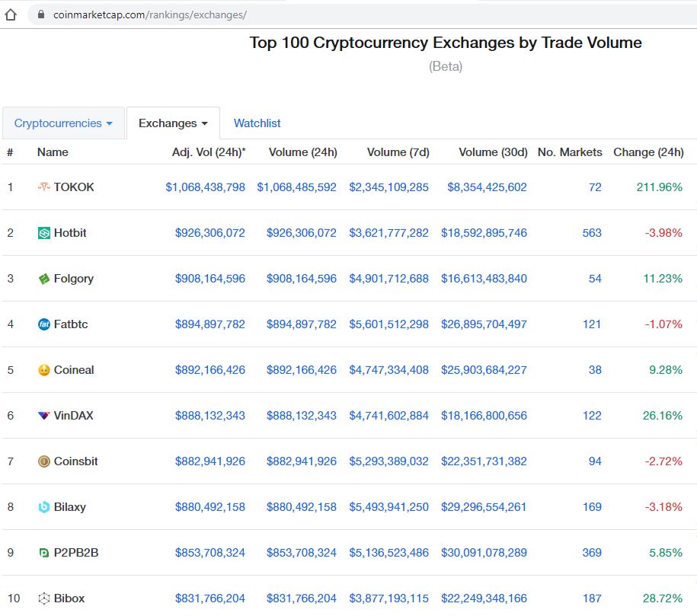Screen dimensions: 697x616
Task: Click P2PB2B markets count 369
Action: (x=592, y=553)
